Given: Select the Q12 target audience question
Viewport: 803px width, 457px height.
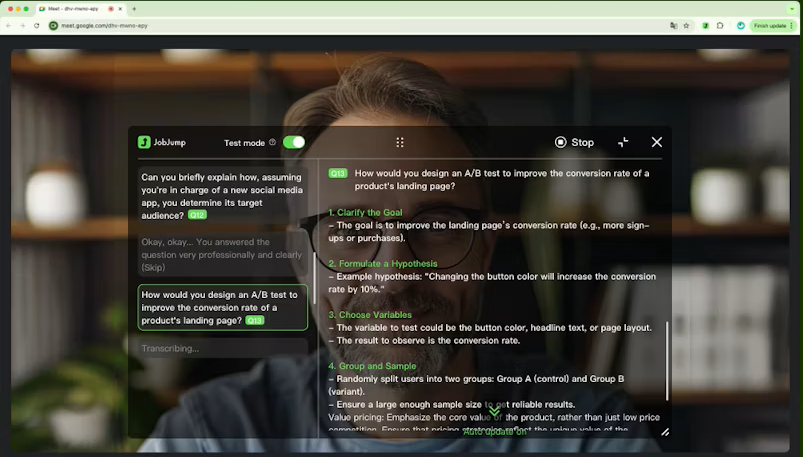Looking at the screenshot, I should (222, 196).
